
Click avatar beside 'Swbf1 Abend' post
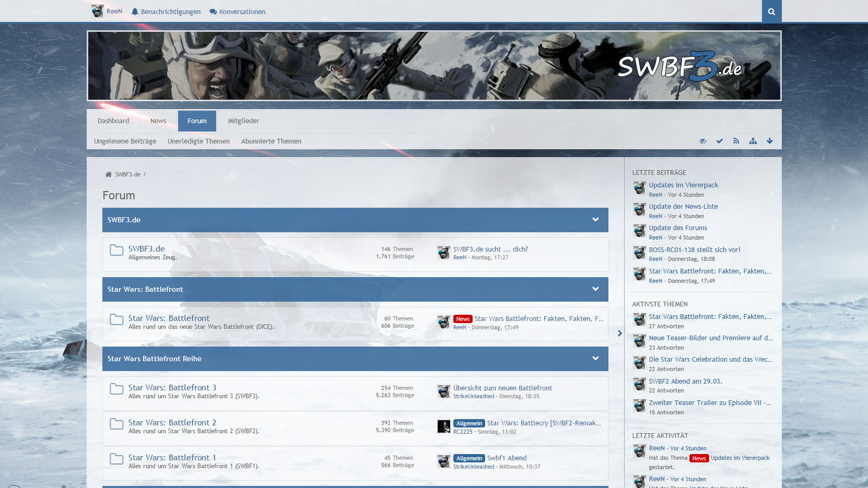(x=444, y=461)
